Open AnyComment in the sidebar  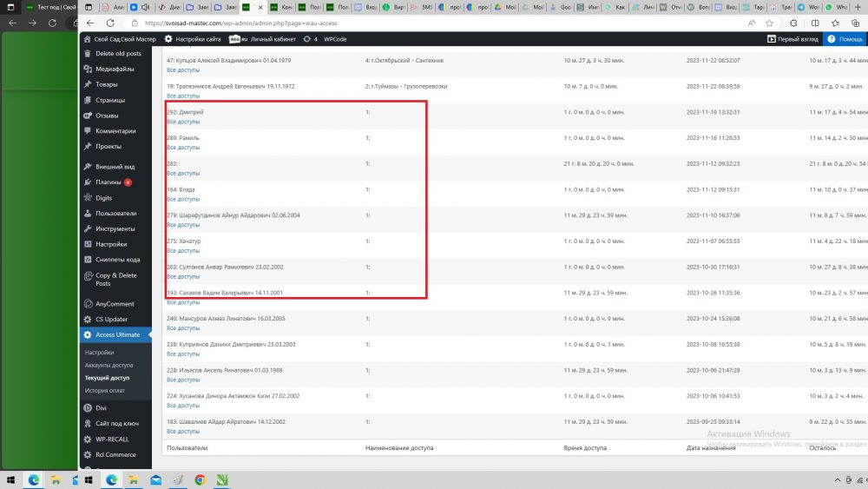114,303
